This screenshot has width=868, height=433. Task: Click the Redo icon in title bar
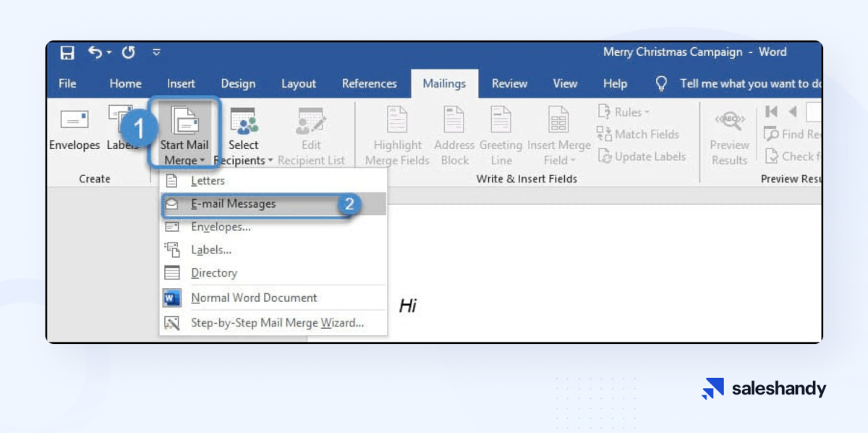coord(128,52)
